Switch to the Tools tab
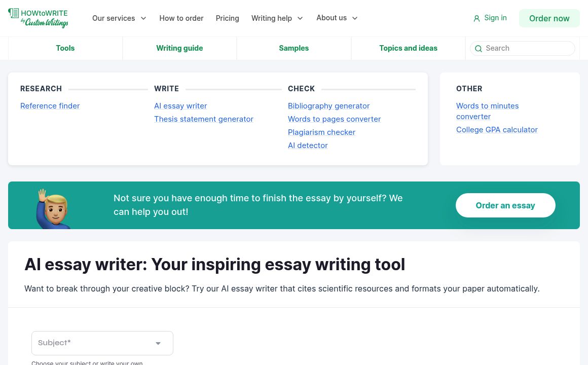 tap(65, 48)
